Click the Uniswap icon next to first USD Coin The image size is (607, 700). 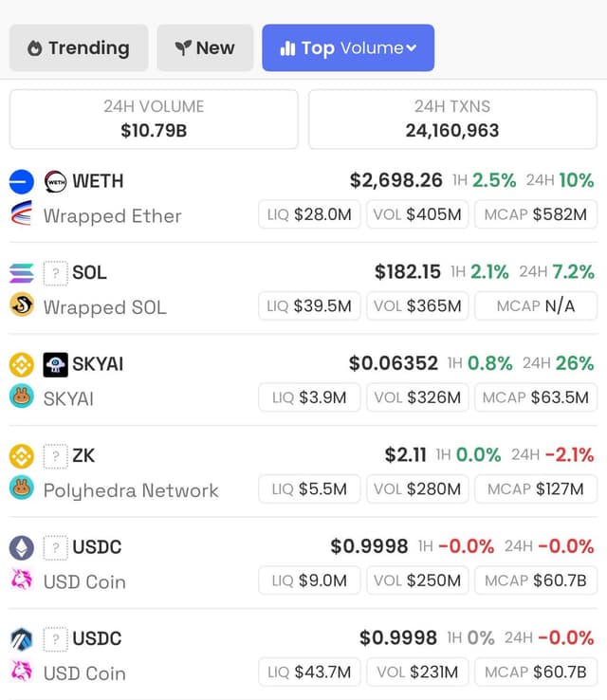pyautogui.click(x=22, y=580)
